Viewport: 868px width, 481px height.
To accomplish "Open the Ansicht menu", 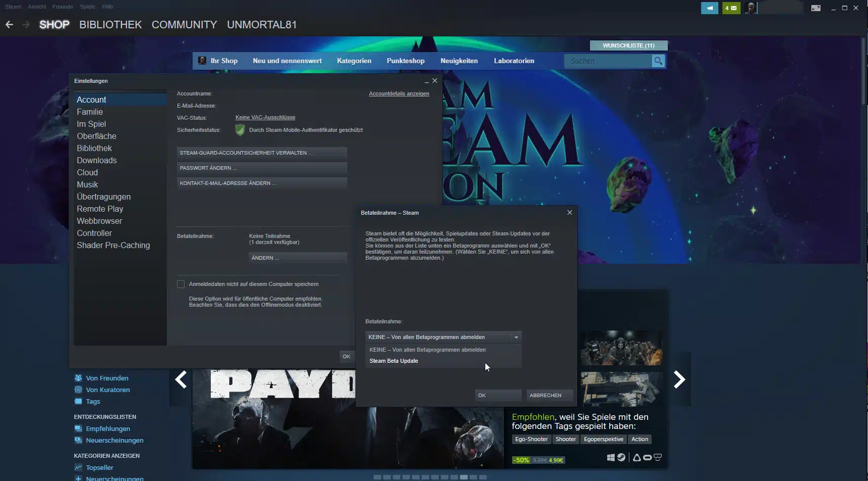I will [37, 7].
